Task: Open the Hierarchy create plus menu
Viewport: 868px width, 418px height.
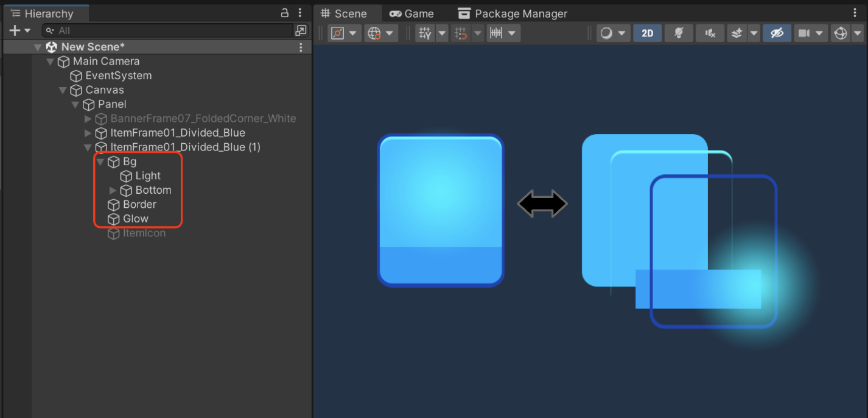Action: (19, 30)
